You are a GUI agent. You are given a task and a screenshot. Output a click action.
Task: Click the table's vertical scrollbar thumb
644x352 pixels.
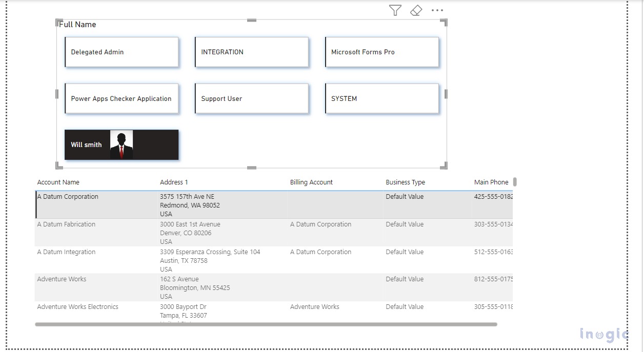click(x=515, y=182)
